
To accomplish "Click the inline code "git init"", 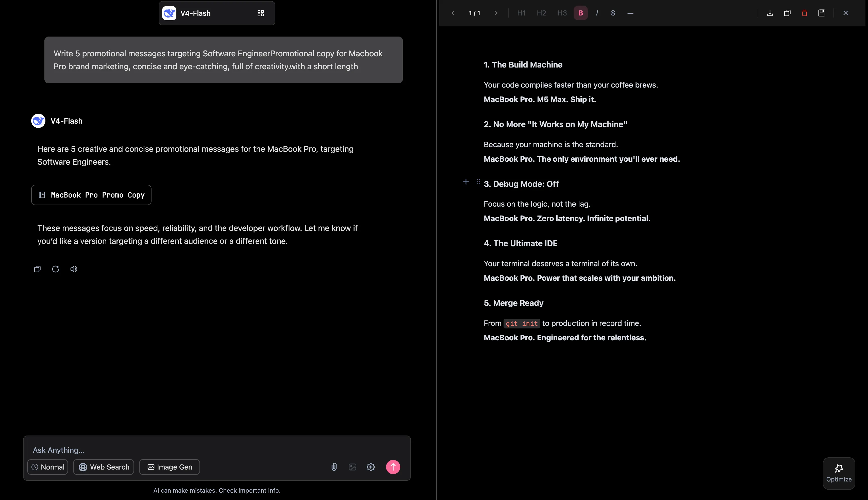I will coord(522,324).
